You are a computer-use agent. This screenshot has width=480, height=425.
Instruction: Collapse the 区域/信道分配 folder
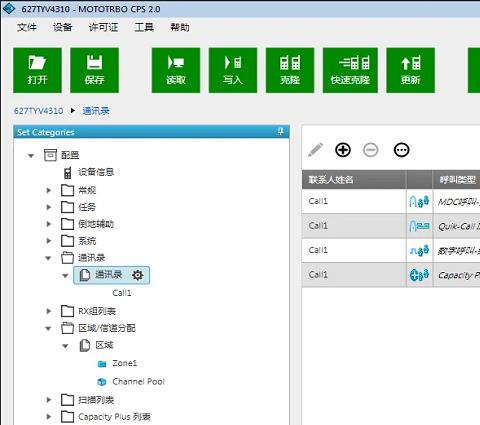point(48,328)
